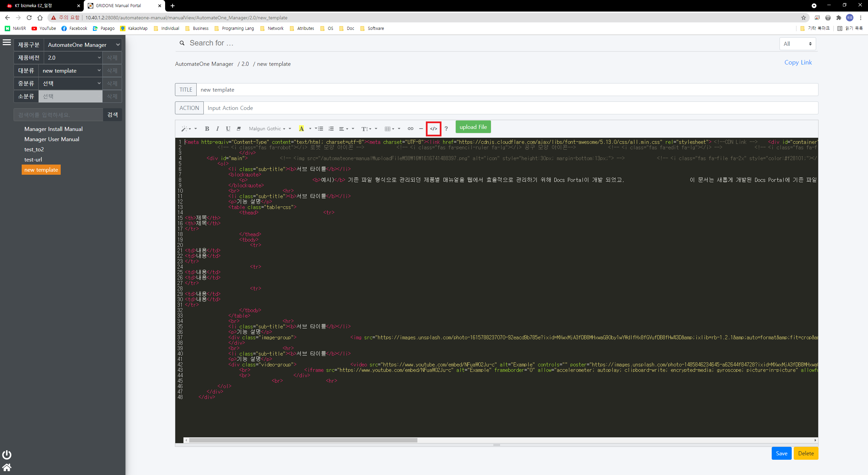Click the yellow highlight font color swatch
This screenshot has height=475, width=868.
click(x=301, y=129)
